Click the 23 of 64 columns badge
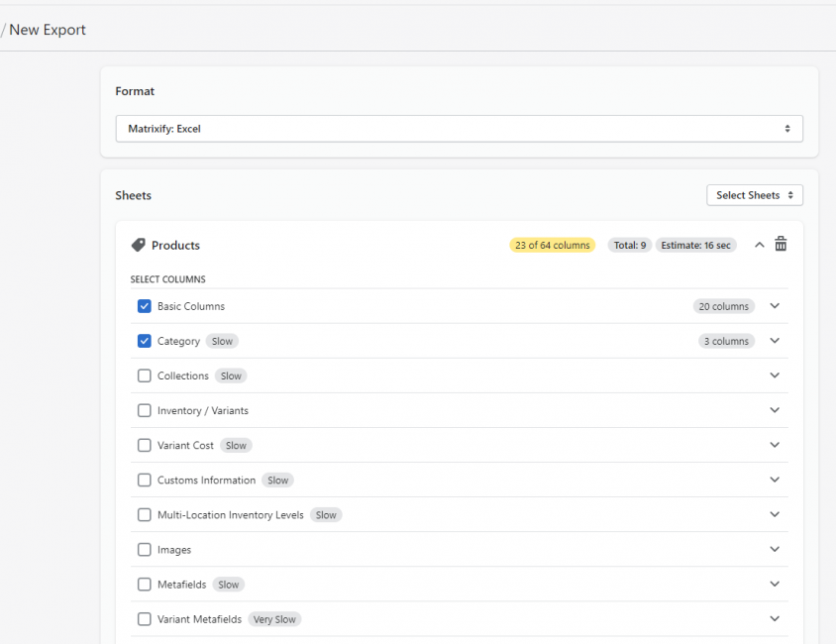 (x=553, y=244)
